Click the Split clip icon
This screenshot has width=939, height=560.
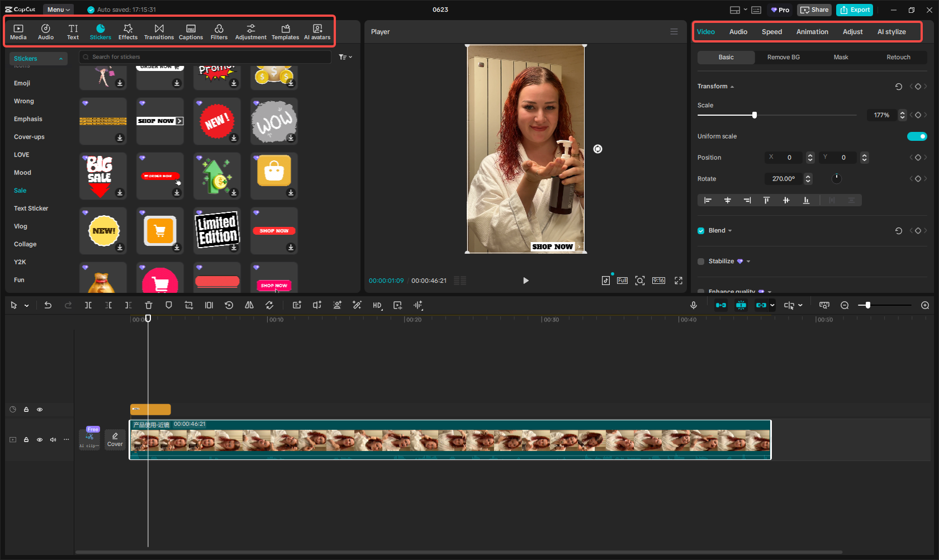click(88, 305)
